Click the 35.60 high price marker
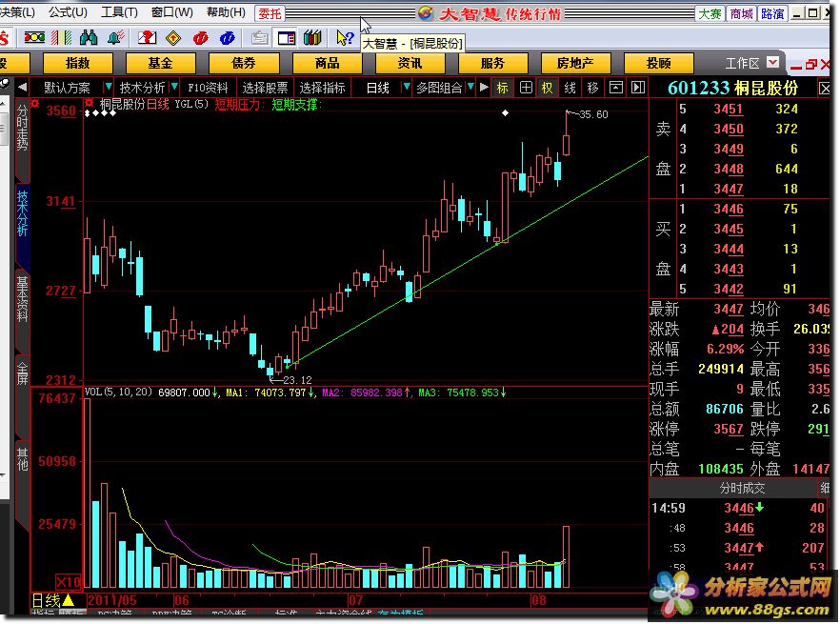840x624 pixels. tap(593, 114)
